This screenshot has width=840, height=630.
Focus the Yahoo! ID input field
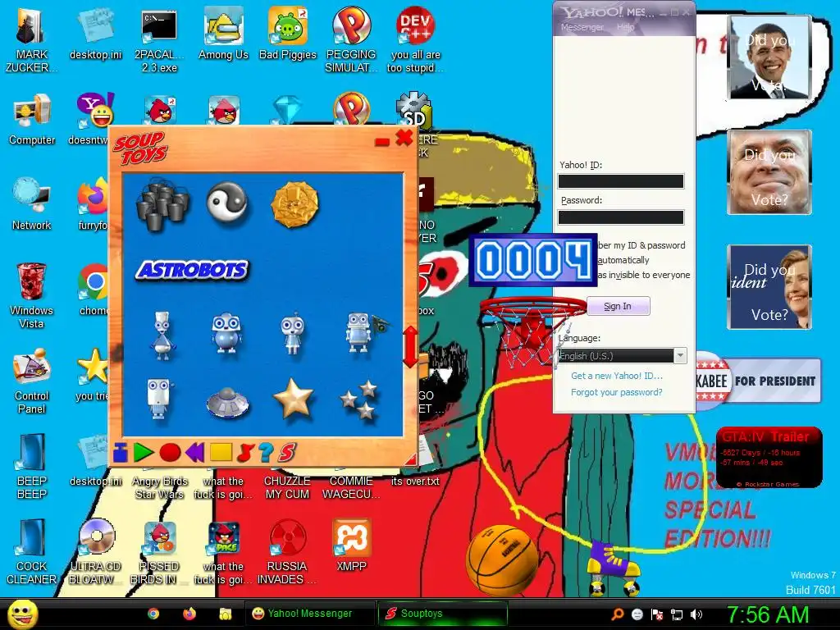point(621,181)
